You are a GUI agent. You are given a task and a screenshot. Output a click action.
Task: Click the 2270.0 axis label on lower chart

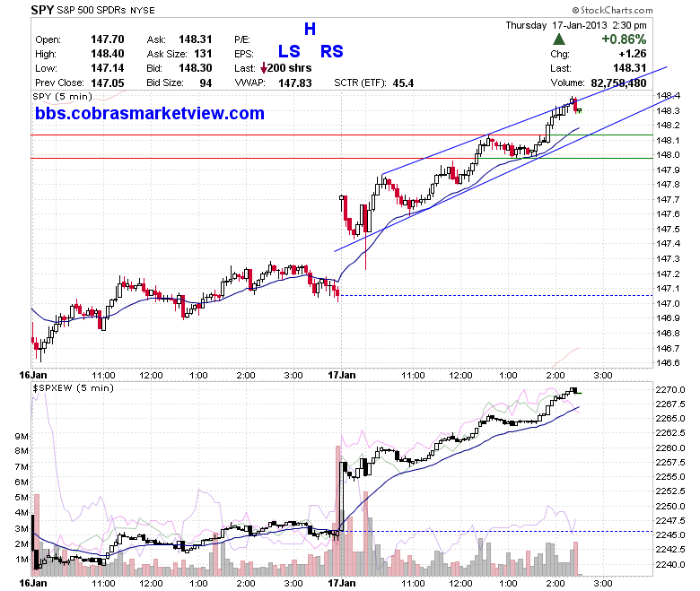(x=670, y=389)
